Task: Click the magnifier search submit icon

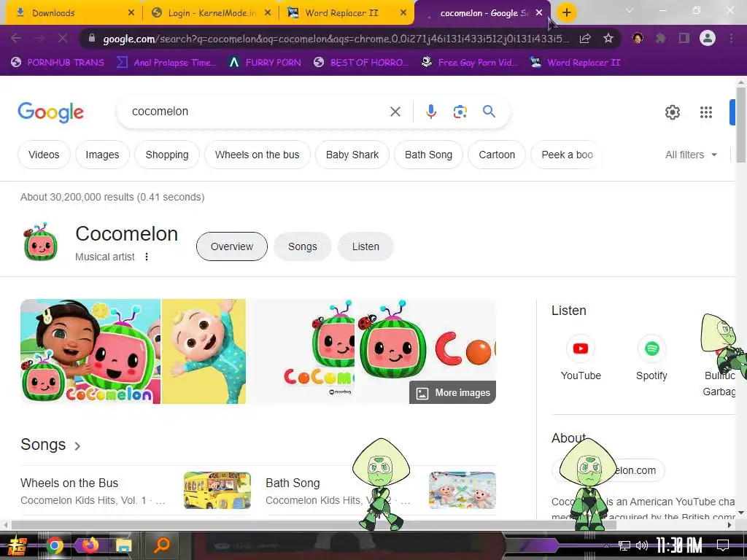Action: coord(489,112)
